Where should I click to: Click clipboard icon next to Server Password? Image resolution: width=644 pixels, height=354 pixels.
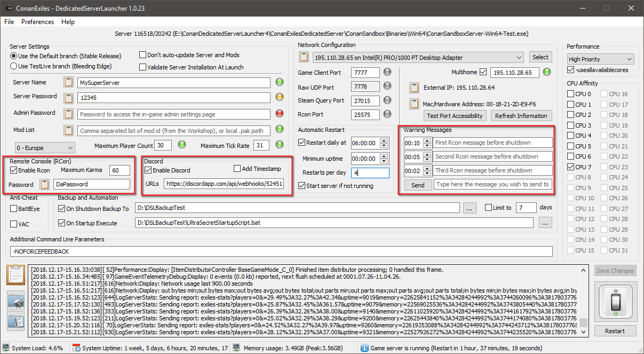coord(68,98)
